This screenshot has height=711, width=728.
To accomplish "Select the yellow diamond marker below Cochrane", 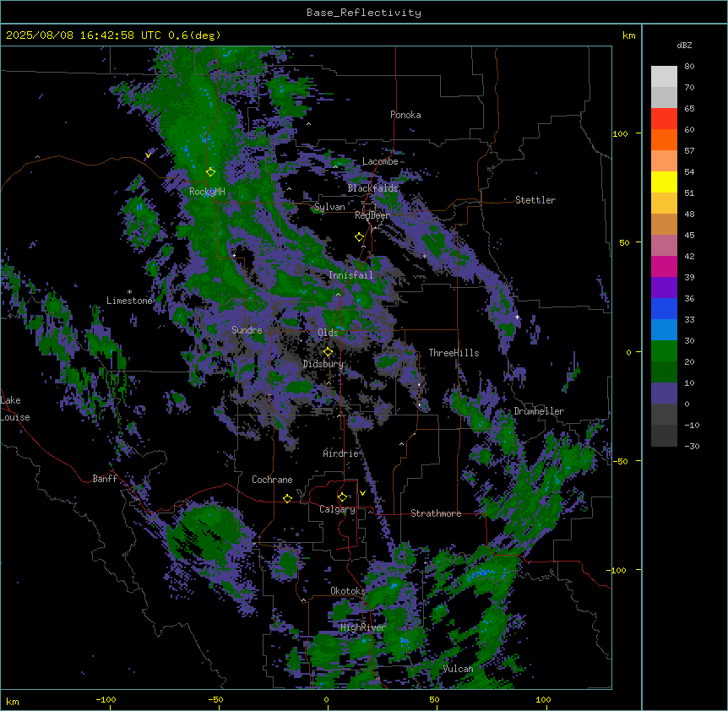I will [287, 498].
